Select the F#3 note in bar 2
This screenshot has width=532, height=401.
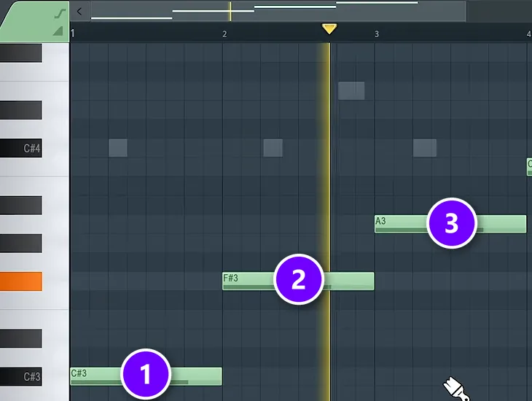(298, 281)
